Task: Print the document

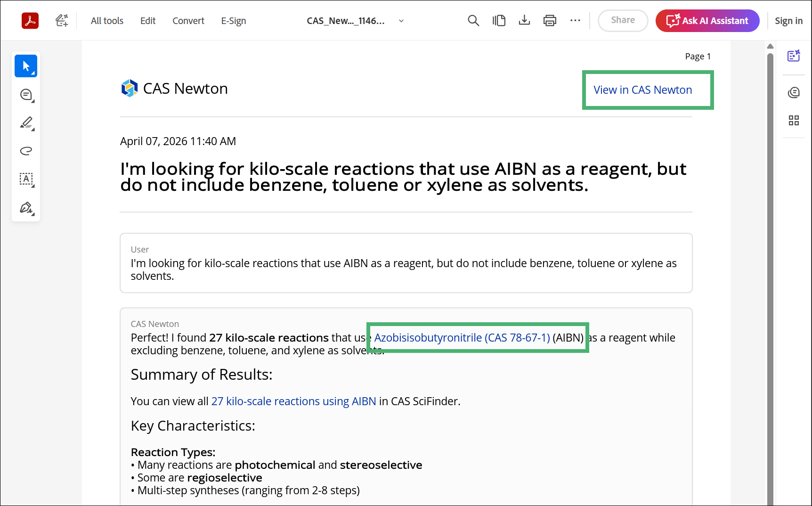Action: pos(550,20)
